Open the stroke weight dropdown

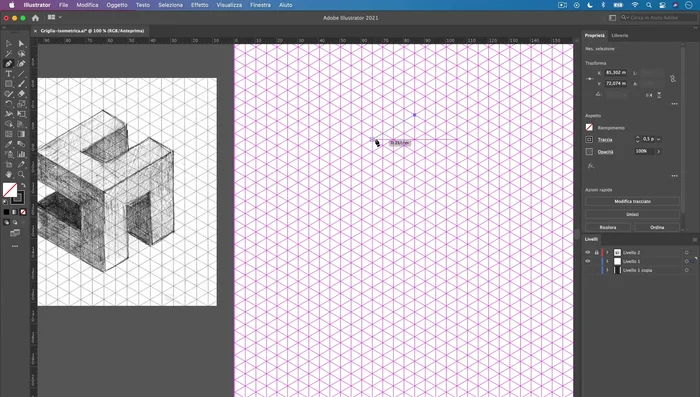pyautogui.click(x=658, y=139)
